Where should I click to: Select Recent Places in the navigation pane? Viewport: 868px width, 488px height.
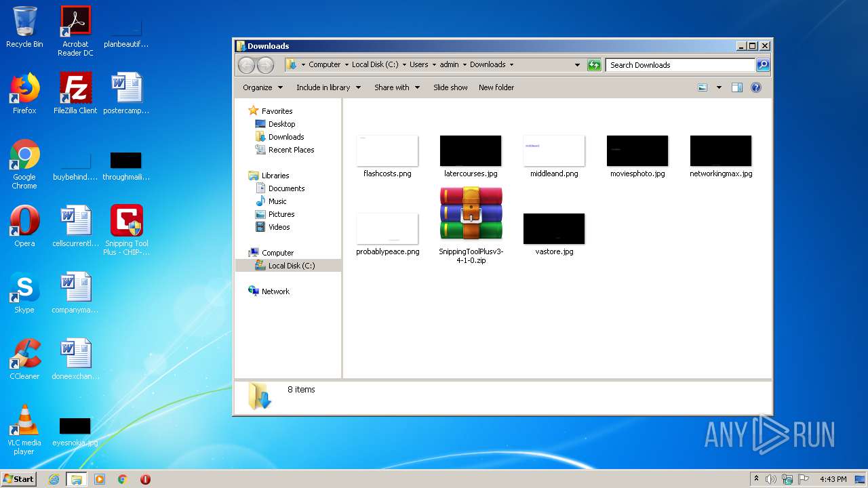(x=291, y=150)
